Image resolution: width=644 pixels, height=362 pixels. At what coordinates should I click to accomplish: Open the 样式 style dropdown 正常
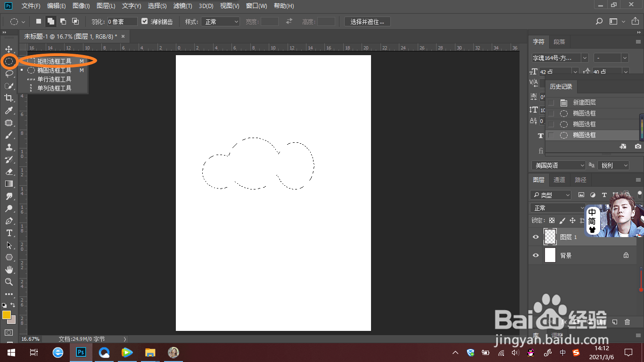221,22
